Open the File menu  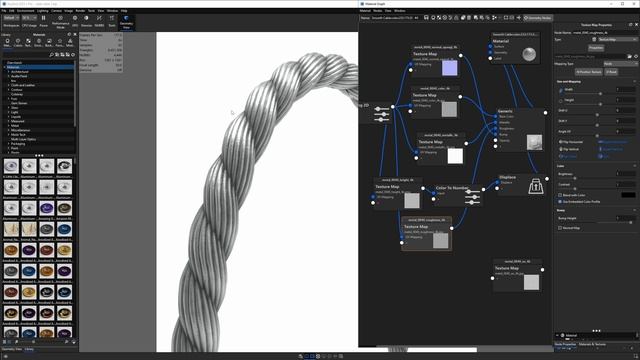4,11
